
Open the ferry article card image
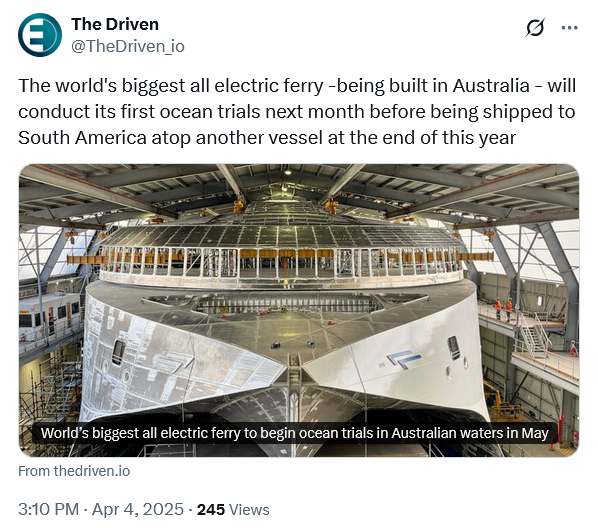(299, 310)
